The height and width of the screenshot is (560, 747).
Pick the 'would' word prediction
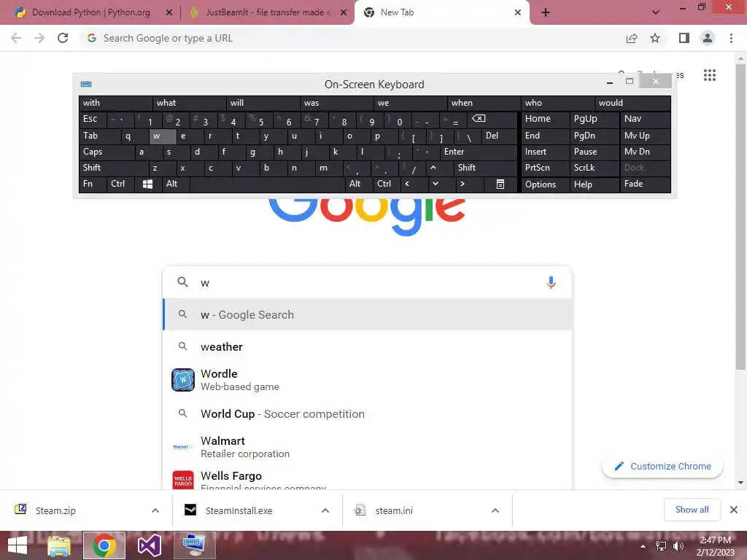click(632, 103)
